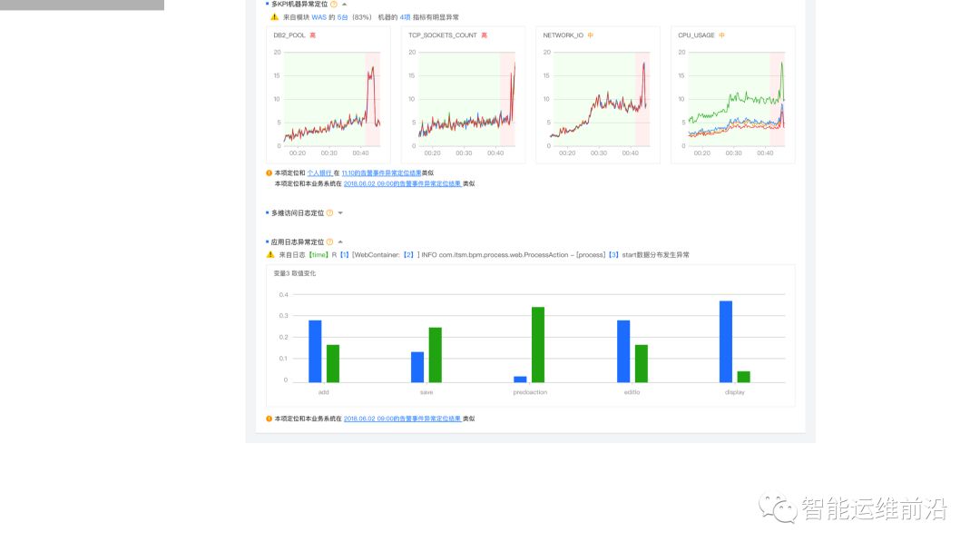
Task: Click the green bar for add
Action: (333, 363)
